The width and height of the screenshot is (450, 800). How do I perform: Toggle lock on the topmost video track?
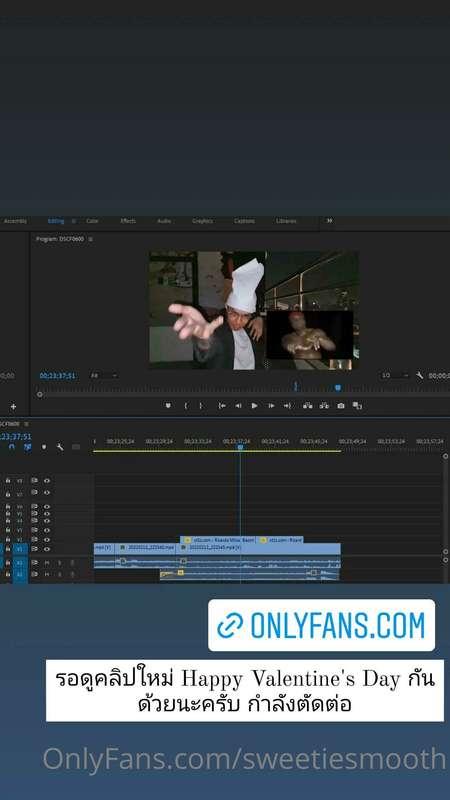8,481
